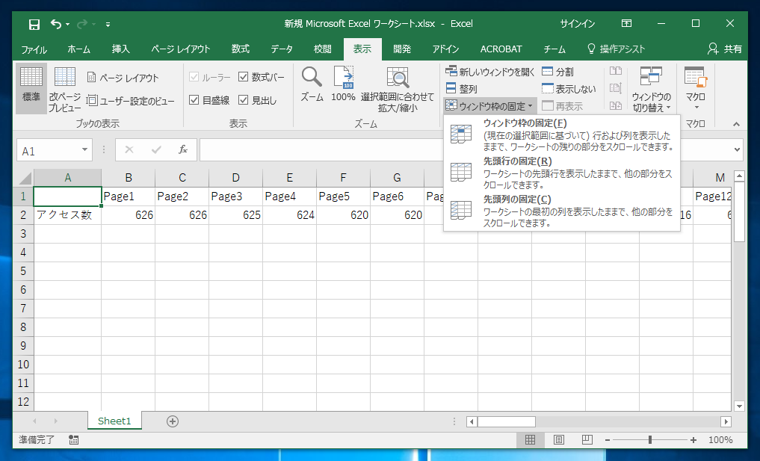Open the Home (ホーム) tab
Screen dimensions: 760x461
(x=79, y=49)
